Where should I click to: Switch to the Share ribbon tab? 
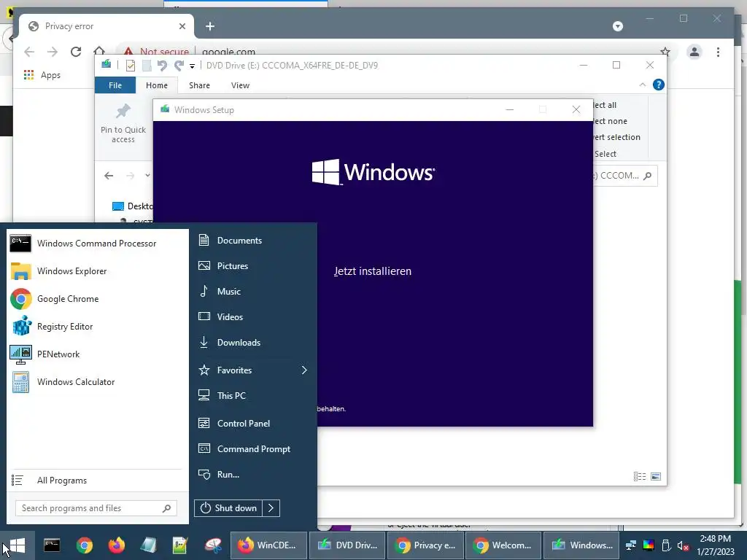coord(199,85)
